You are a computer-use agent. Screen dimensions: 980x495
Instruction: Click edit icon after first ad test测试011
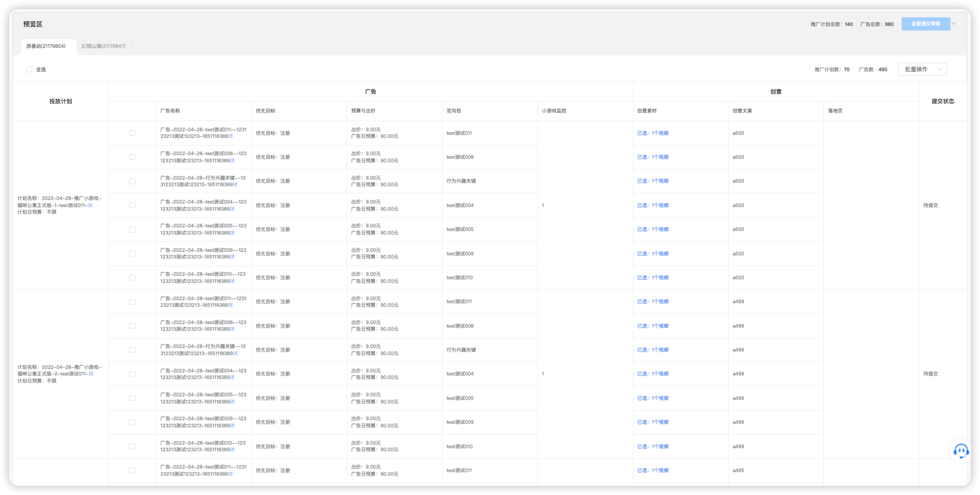click(230, 136)
